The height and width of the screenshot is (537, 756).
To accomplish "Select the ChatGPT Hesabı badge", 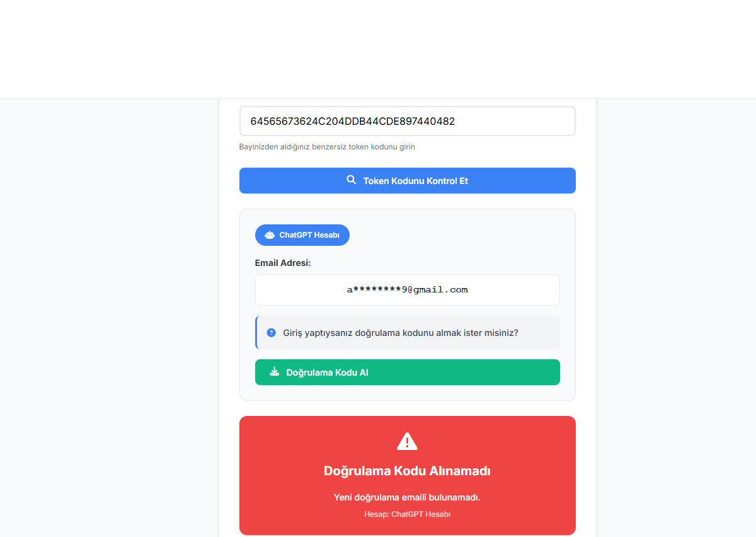I will 302,235.
